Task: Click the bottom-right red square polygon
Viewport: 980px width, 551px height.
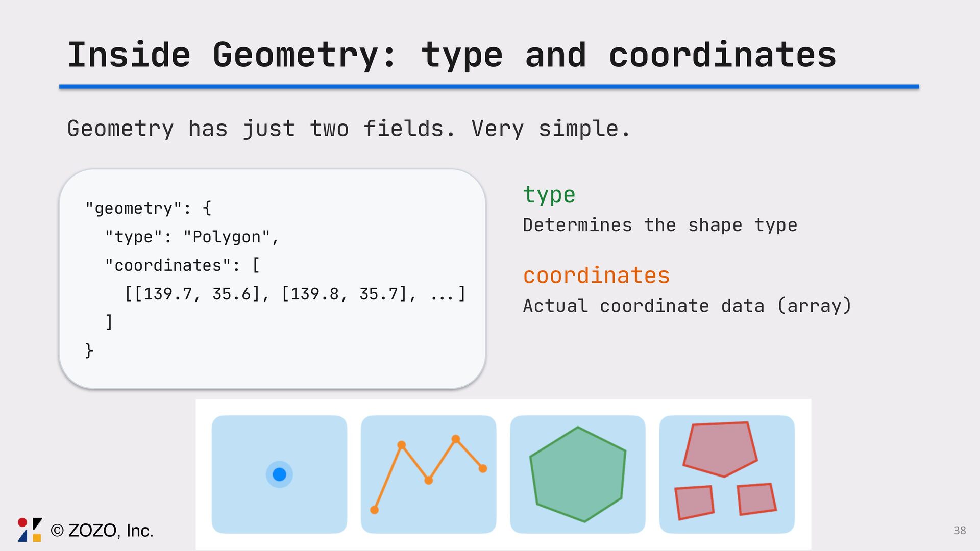Action: 756,499
